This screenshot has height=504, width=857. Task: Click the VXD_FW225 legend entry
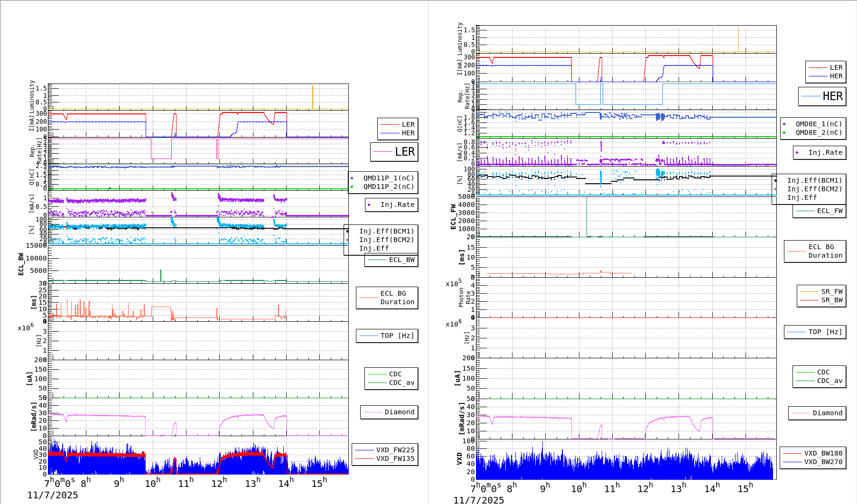394,450
